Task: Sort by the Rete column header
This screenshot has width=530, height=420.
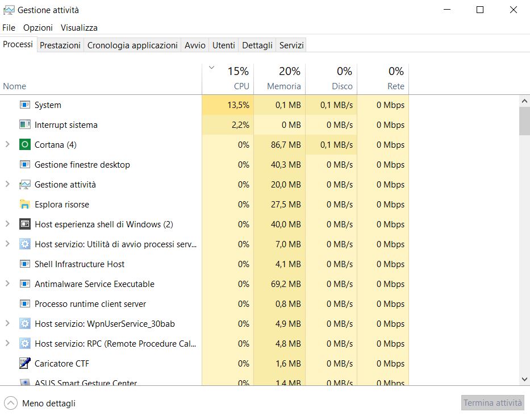Action: coord(383,79)
